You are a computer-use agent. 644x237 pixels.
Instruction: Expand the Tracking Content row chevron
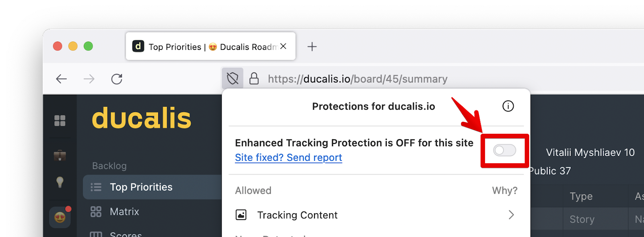coord(511,215)
